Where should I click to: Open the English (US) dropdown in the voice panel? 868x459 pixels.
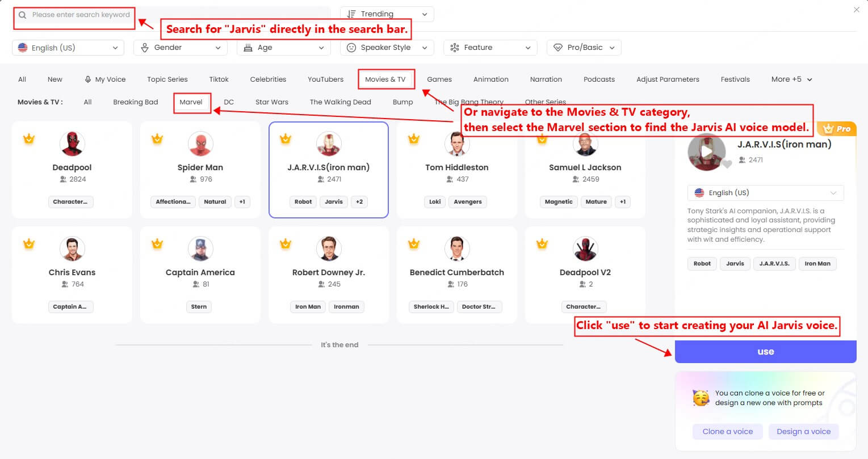click(x=765, y=192)
